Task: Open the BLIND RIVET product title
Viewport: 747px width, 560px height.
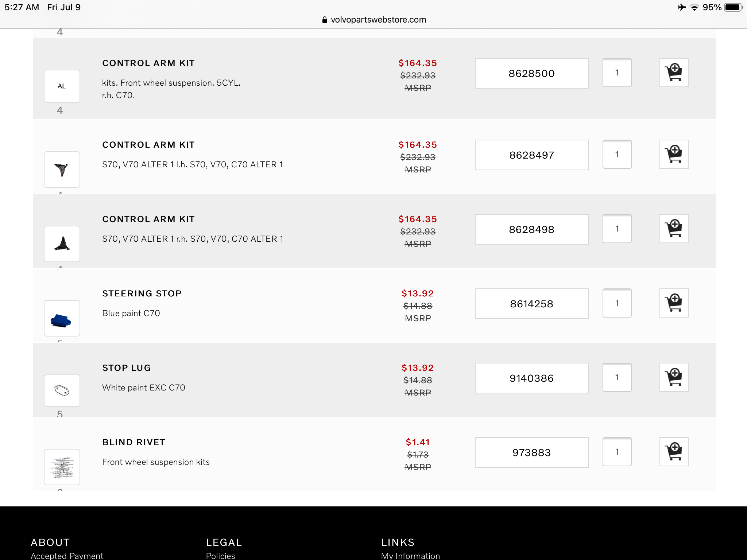Action: 133,442
